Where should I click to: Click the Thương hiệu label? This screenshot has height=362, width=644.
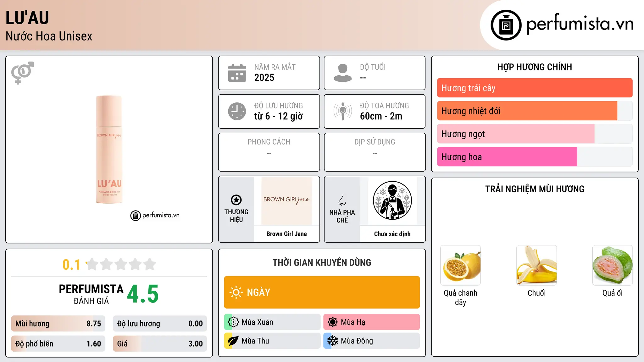tap(236, 216)
